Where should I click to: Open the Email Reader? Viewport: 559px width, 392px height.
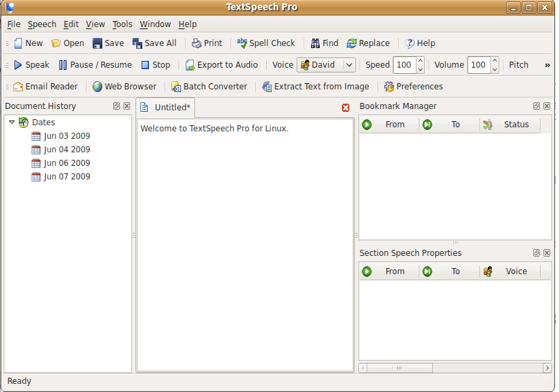45,87
